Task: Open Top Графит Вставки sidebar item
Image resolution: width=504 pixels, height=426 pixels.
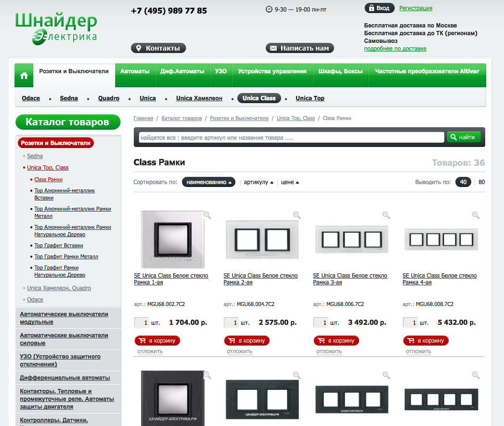Action: pyautogui.click(x=59, y=245)
